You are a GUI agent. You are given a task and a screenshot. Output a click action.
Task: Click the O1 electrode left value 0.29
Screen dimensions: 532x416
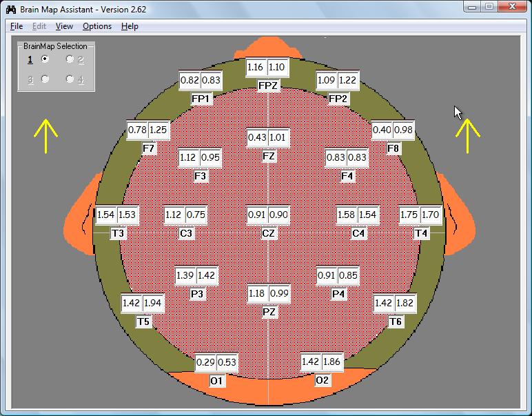(205, 363)
